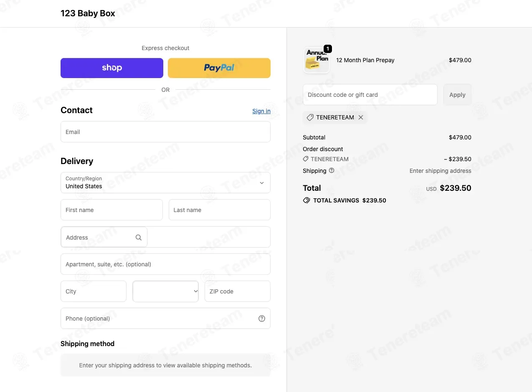Open the state selection dropdown

pyautogui.click(x=165, y=291)
